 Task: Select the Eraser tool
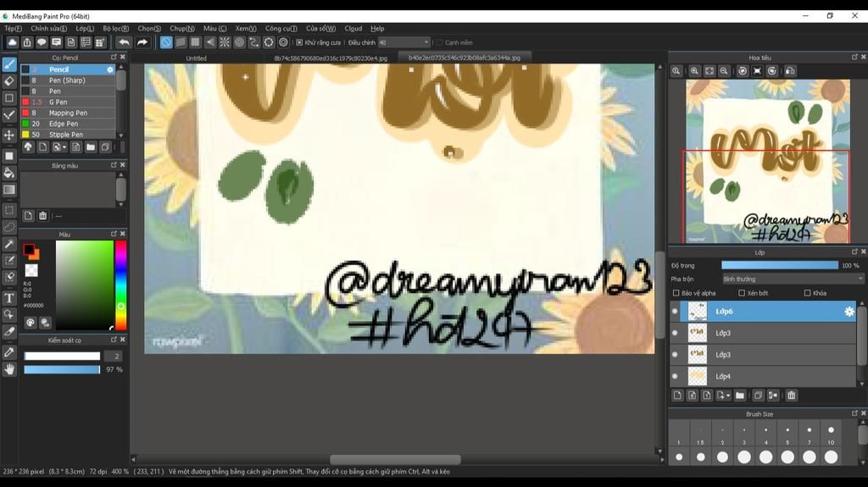pyautogui.click(x=9, y=81)
